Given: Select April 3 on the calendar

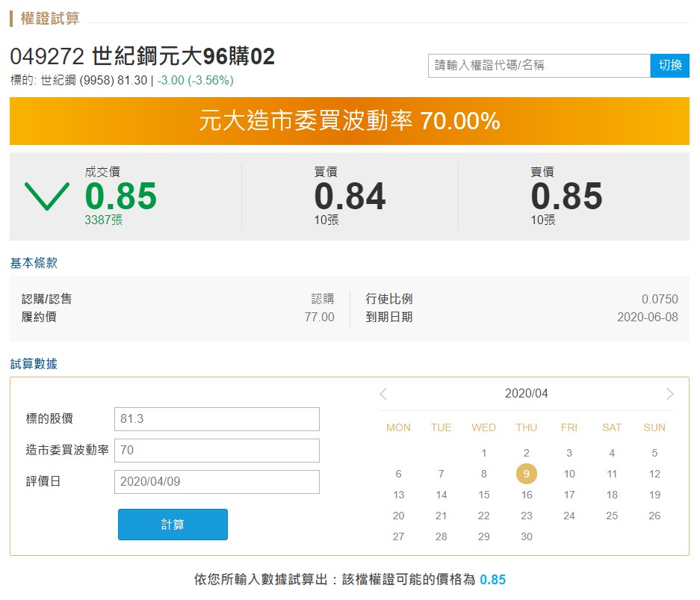Looking at the screenshot, I should click(569, 453).
